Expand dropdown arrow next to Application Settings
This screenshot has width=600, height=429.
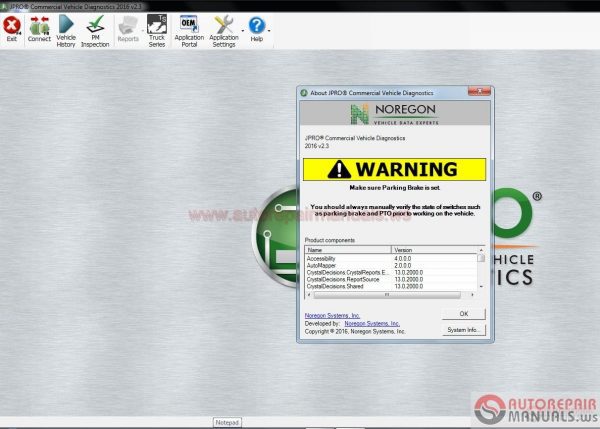tap(243, 31)
